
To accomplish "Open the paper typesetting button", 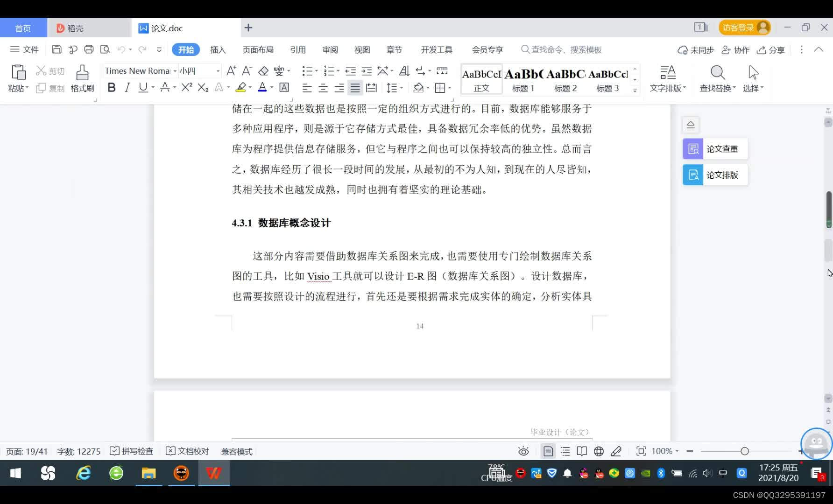I will pos(715,175).
